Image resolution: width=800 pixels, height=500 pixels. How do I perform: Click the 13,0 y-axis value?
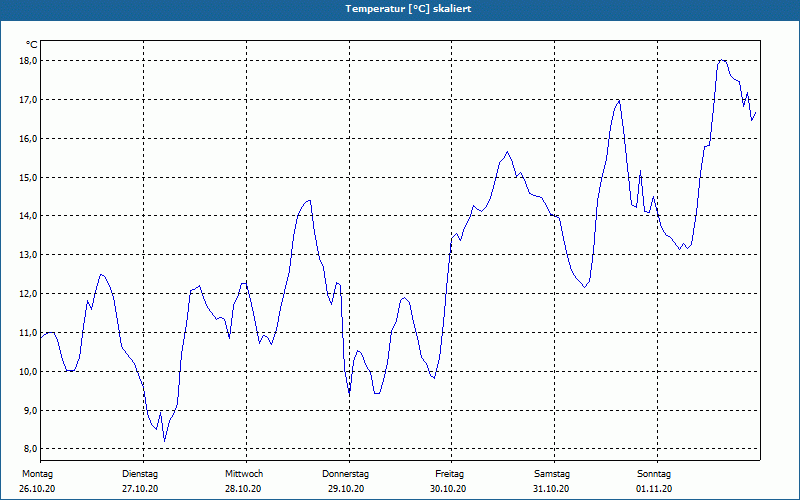coord(29,255)
